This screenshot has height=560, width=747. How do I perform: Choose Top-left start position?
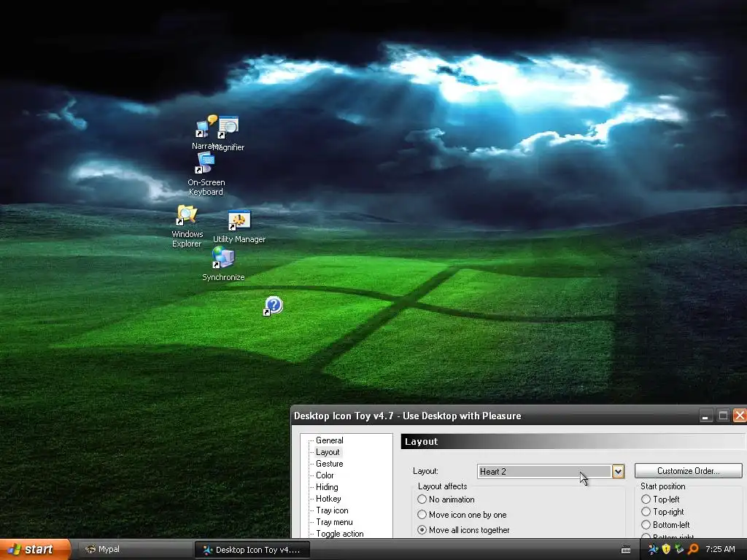coord(646,499)
